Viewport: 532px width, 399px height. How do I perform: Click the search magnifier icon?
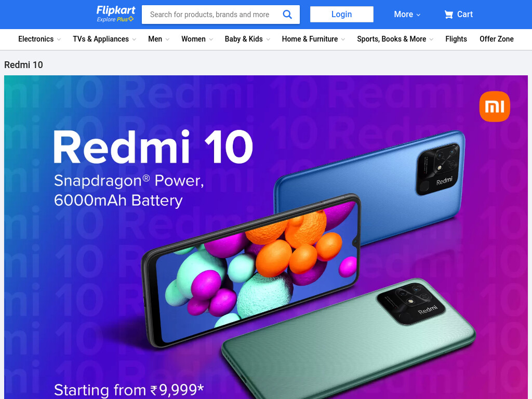(287, 14)
